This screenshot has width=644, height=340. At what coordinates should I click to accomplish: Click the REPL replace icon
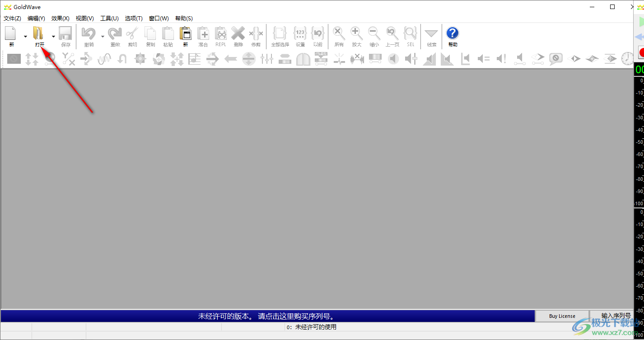221,33
